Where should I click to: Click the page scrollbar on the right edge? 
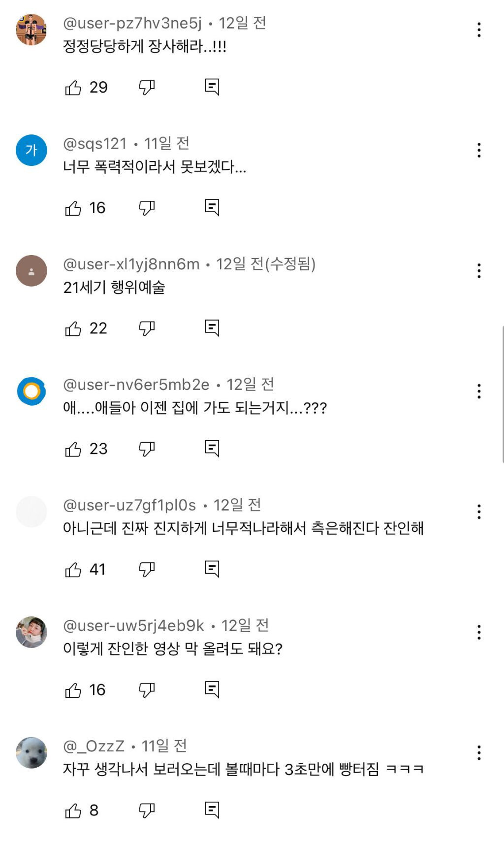point(502,394)
